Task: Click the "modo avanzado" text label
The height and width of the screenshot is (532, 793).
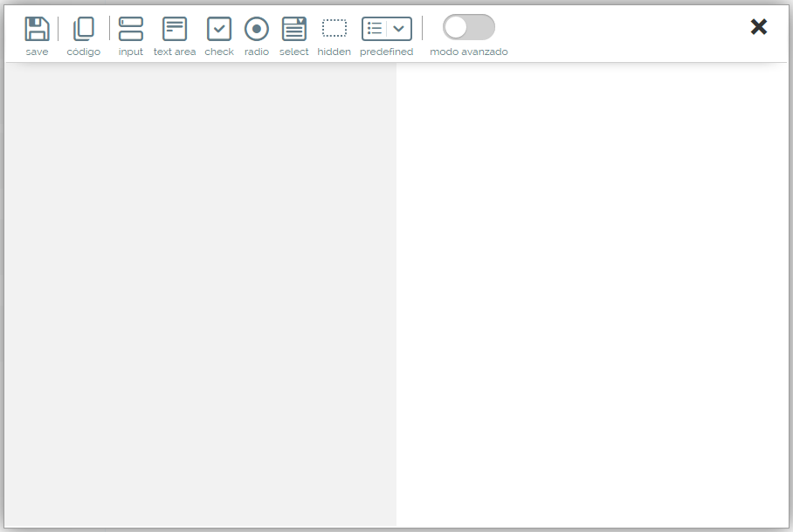Action: 469,52
